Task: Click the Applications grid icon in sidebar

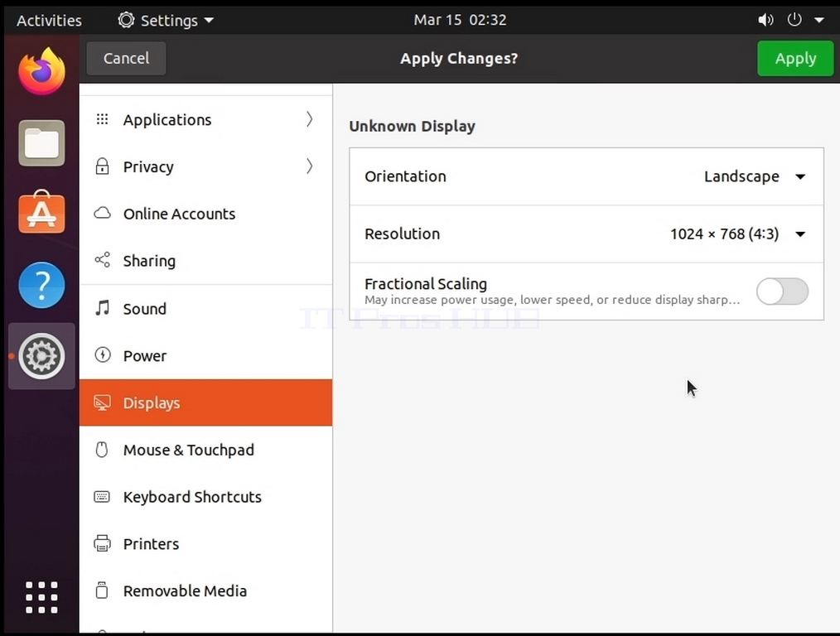Action: (x=102, y=119)
